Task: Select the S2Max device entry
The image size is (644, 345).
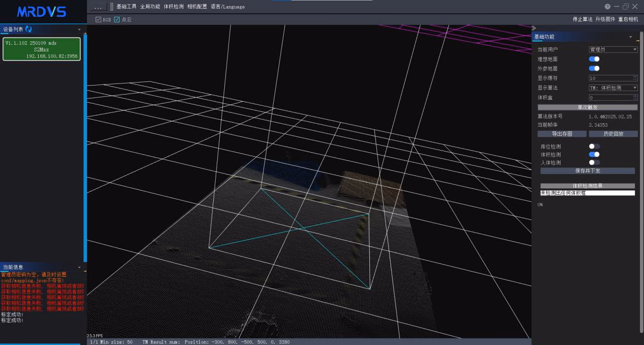Action: [x=42, y=49]
